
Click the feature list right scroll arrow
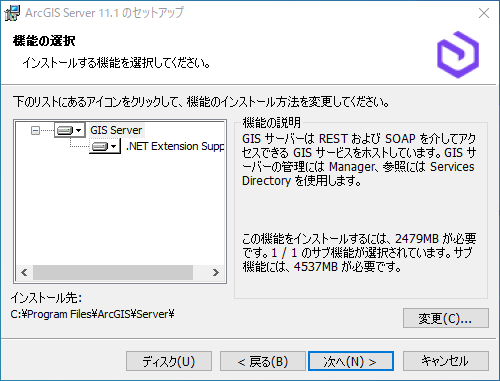[216, 273]
